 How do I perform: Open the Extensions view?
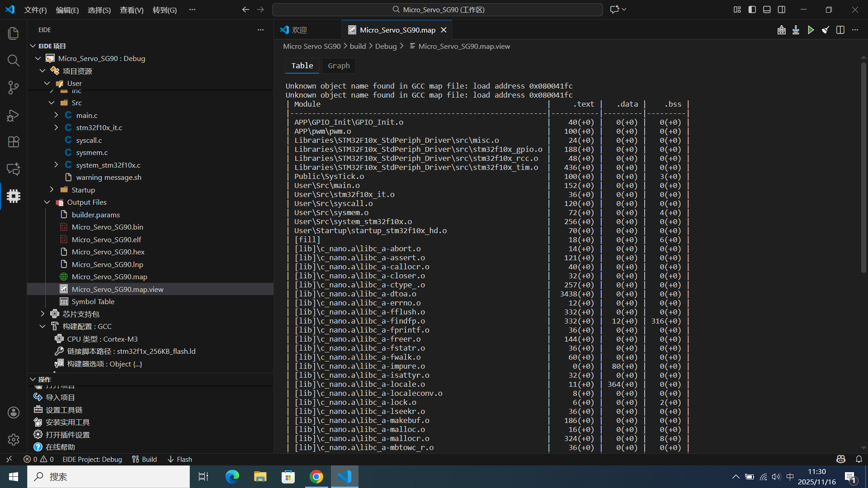coord(14,142)
